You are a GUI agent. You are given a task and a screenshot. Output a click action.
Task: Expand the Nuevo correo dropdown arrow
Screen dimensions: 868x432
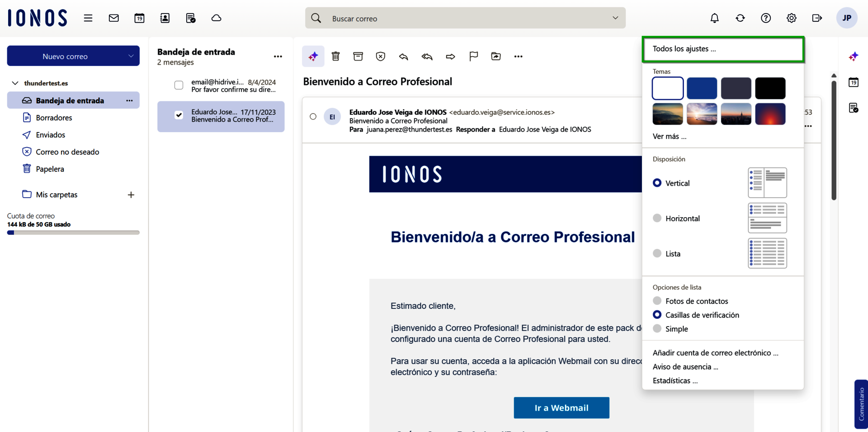pos(131,56)
